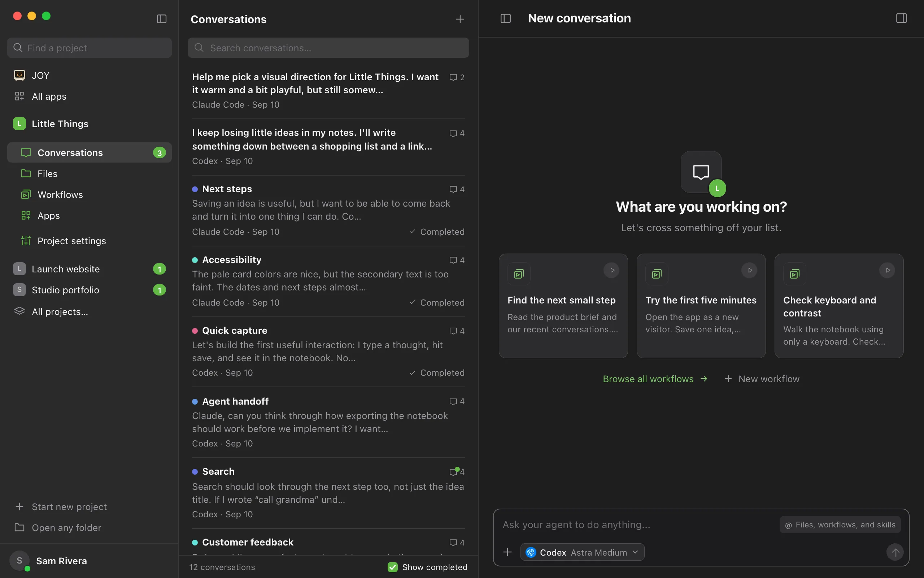This screenshot has height=578, width=924.
Task: Uncheck the Show completed checkbox
Action: click(x=392, y=567)
